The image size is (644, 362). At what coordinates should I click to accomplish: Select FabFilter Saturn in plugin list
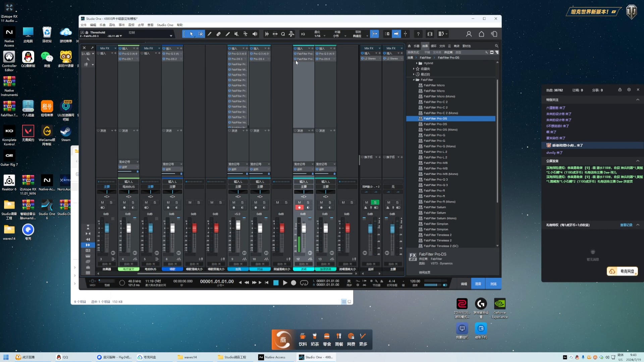[x=435, y=207]
